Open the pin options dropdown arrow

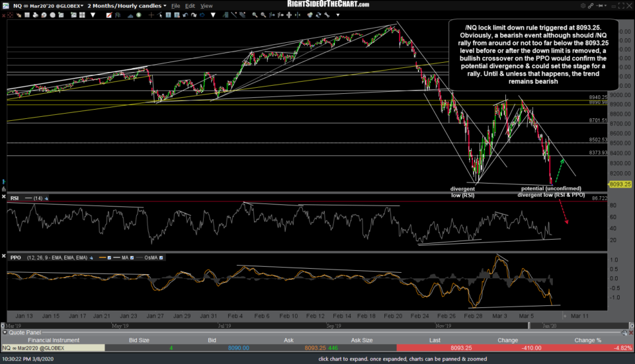coord(605,6)
